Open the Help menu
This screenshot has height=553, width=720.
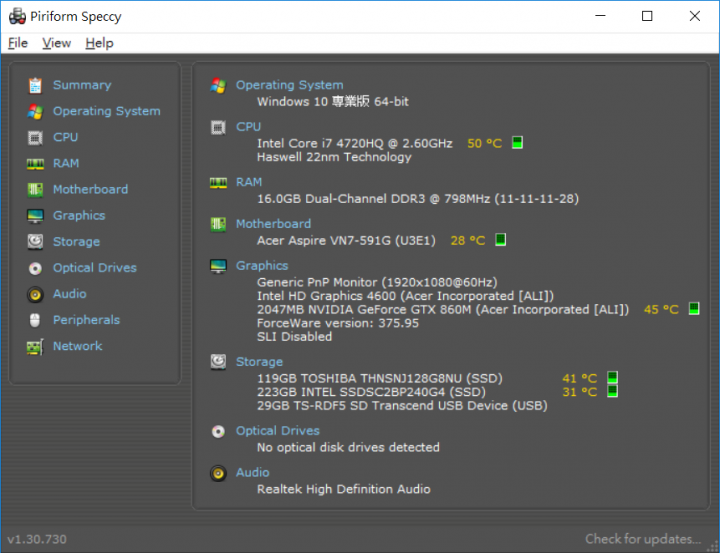[99, 43]
